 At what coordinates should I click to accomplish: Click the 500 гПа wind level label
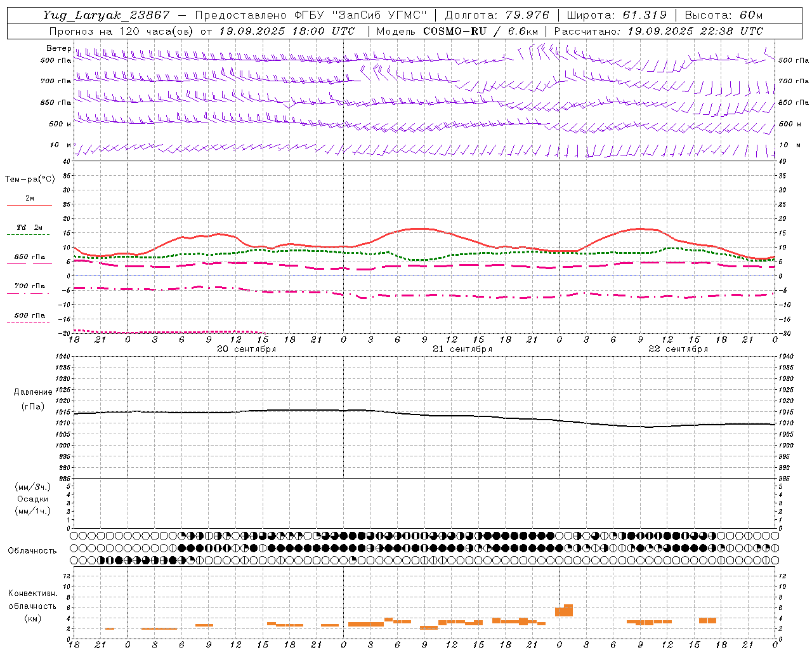[x=56, y=60]
